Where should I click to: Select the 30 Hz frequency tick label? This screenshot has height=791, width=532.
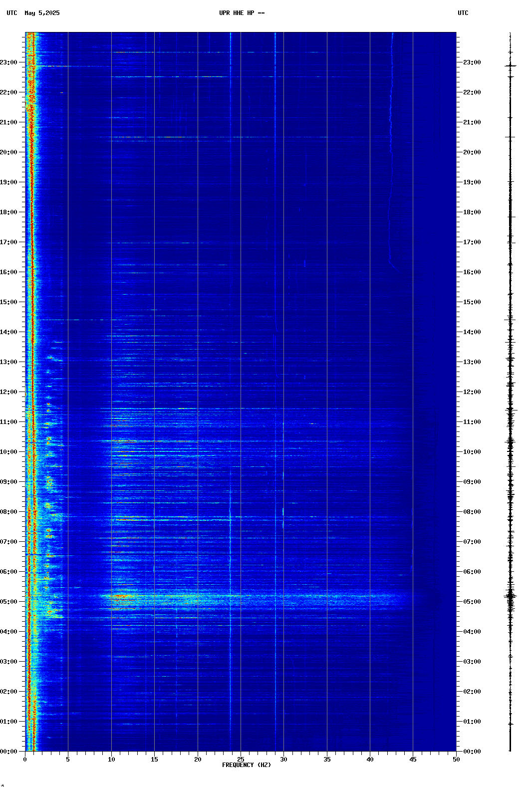[283, 760]
